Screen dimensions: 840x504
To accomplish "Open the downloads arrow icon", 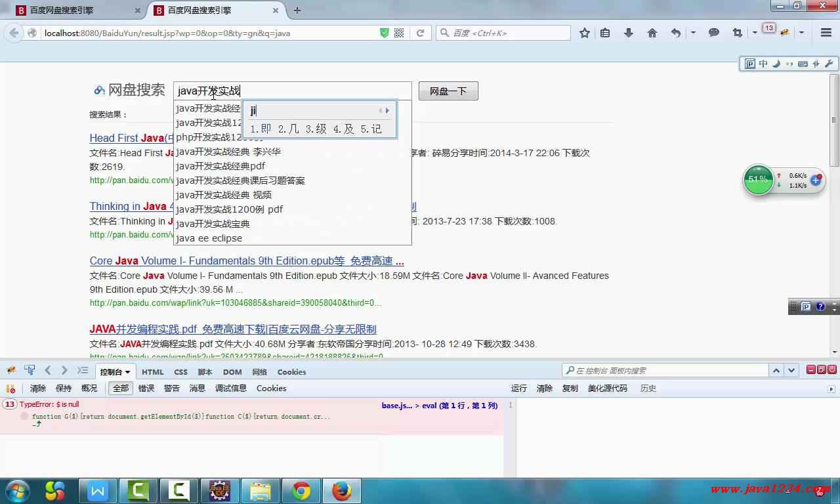I will [628, 33].
